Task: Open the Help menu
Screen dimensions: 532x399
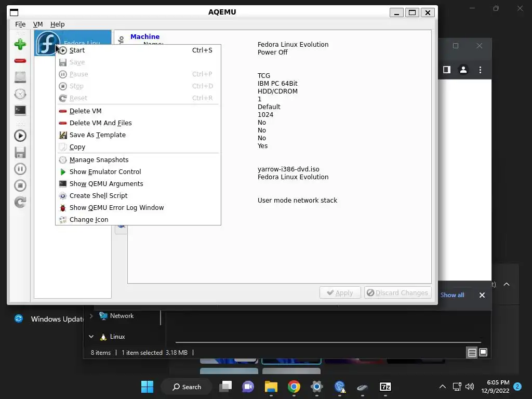Action: [x=57, y=24]
